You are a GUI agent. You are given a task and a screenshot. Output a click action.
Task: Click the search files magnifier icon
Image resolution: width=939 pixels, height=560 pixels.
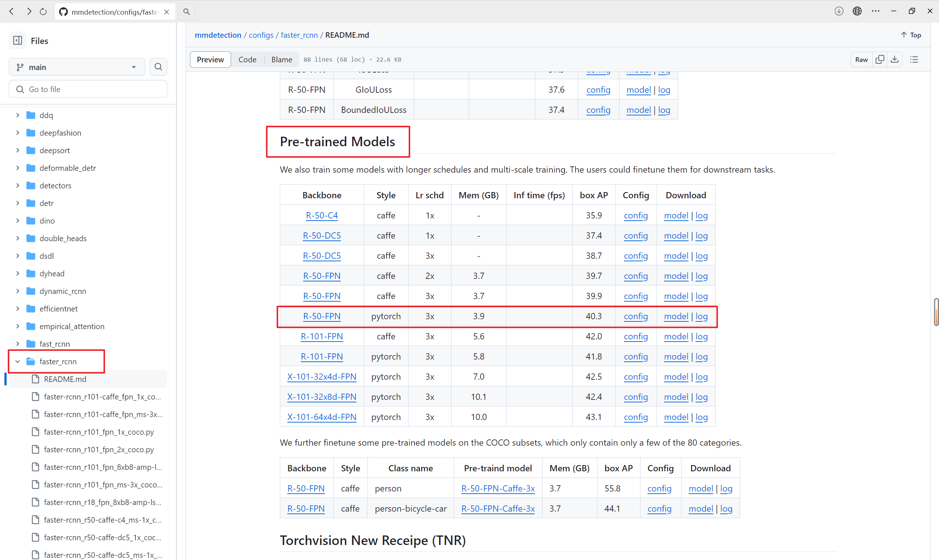point(158,67)
